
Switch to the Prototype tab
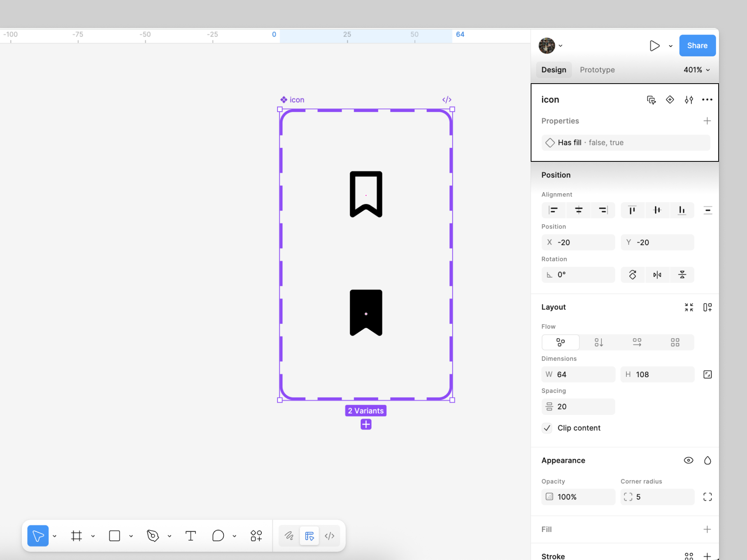point(597,70)
